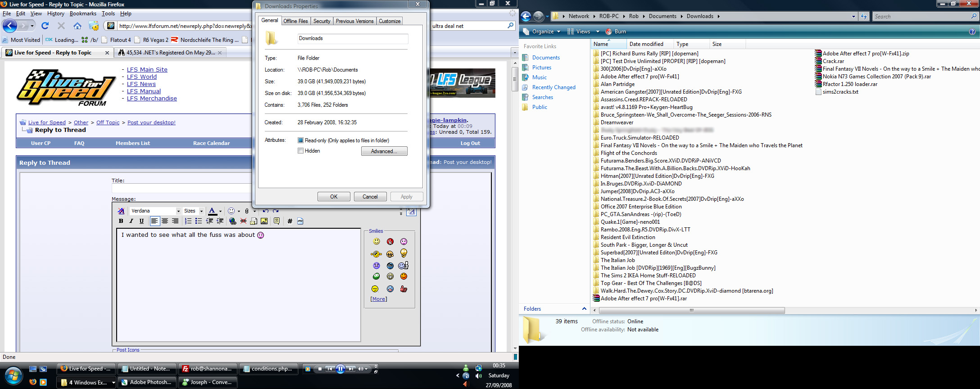Click the Explorer Search box
Viewport: 980px width, 389px height.
coord(925,16)
